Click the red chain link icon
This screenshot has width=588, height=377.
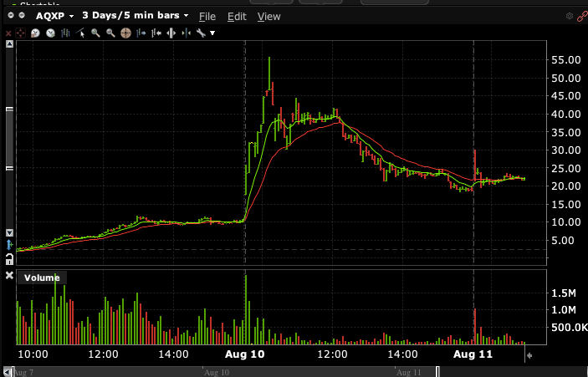tap(582, 16)
